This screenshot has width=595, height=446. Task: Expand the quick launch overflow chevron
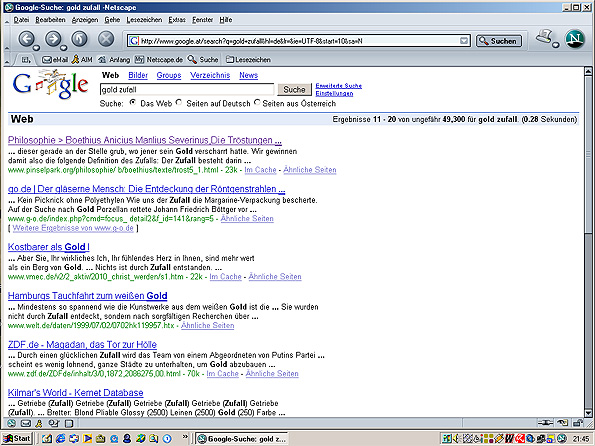185,437
